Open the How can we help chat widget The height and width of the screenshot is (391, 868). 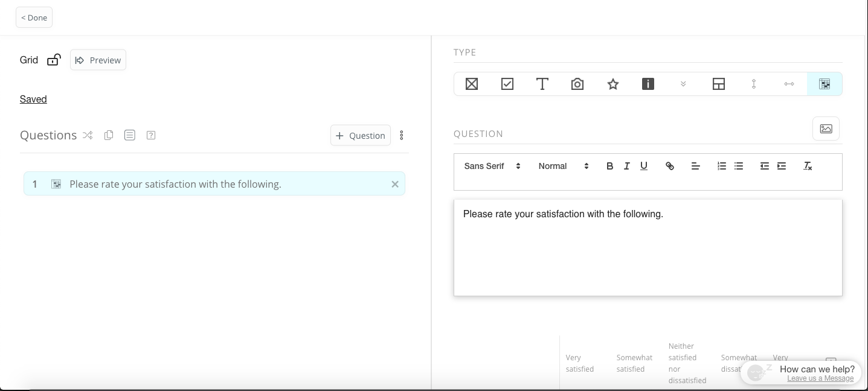(801, 372)
